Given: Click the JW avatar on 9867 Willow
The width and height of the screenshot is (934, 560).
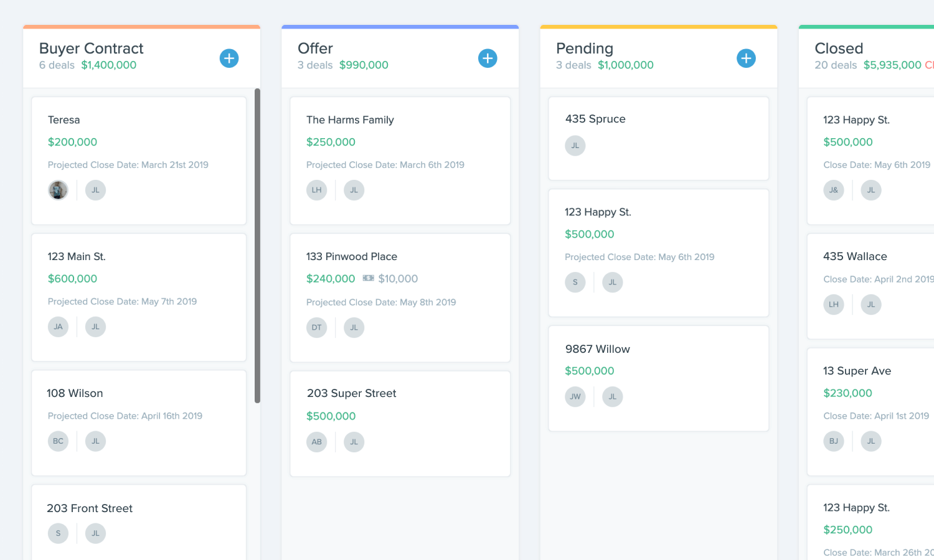Looking at the screenshot, I should coord(575,396).
